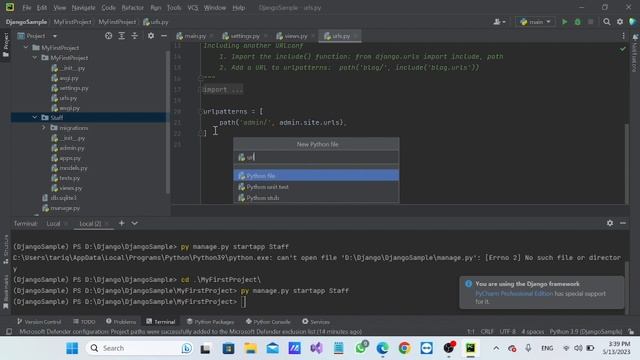This screenshot has height=360, width=640.
Task: Collapse the Staff folder
Action: 35,118
